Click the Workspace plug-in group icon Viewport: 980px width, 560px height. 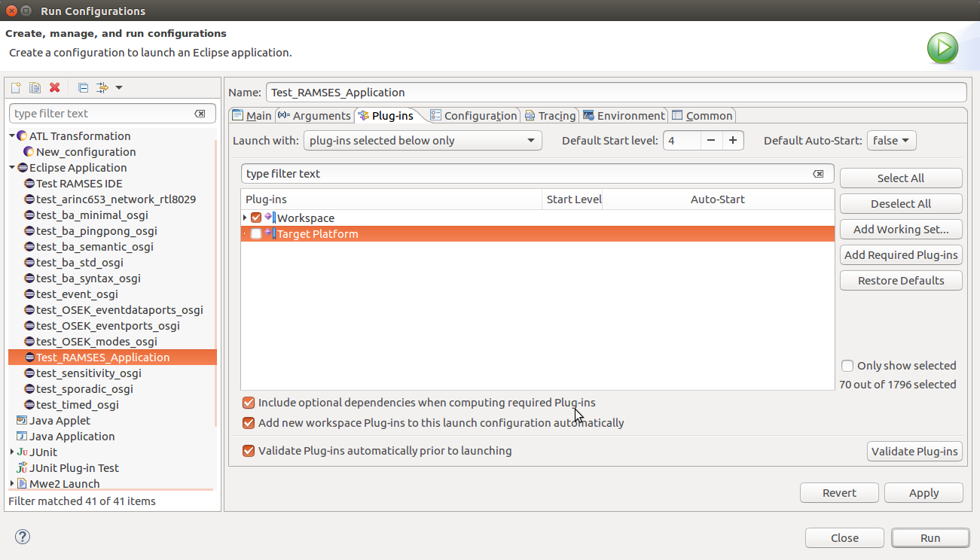(270, 218)
